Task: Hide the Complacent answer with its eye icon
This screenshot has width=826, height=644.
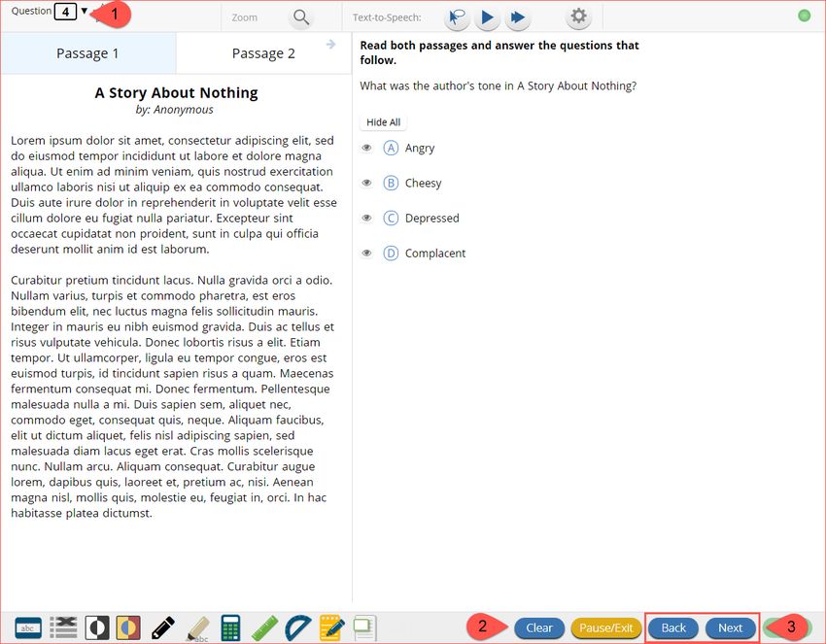Action: click(x=367, y=254)
